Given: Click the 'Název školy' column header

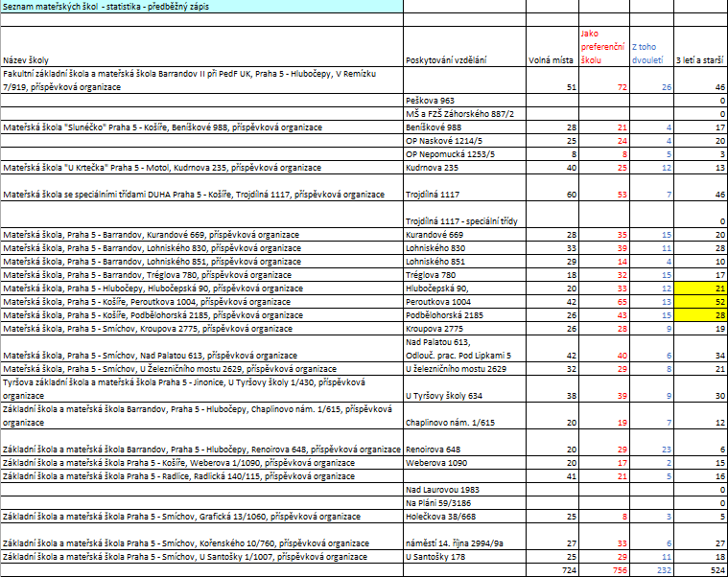Looking at the screenshot, I should [21, 60].
